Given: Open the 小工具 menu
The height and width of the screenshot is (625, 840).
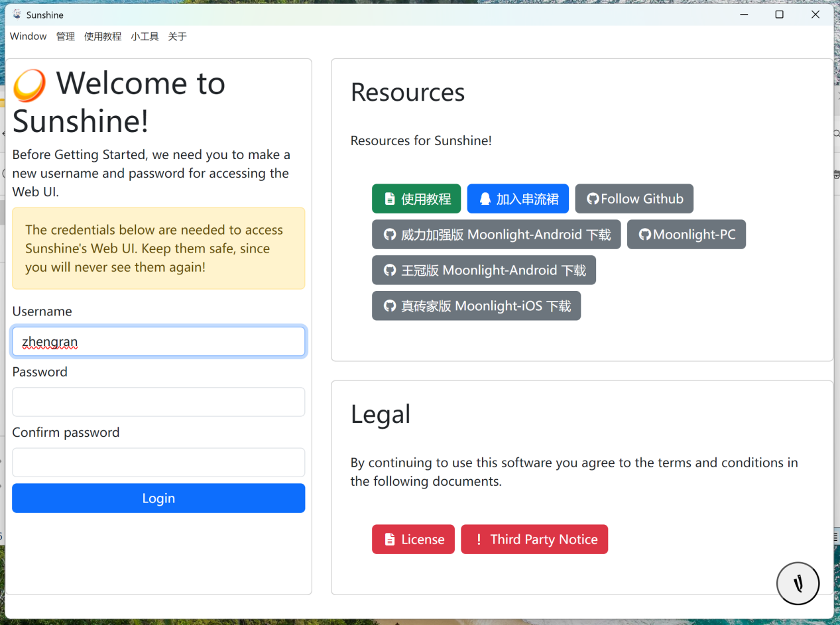Looking at the screenshot, I should coord(145,36).
